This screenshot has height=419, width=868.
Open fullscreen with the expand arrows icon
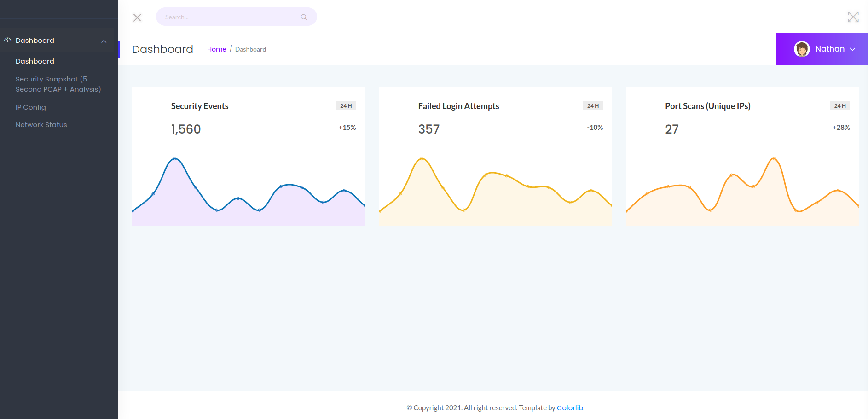(x=853, y=17)
